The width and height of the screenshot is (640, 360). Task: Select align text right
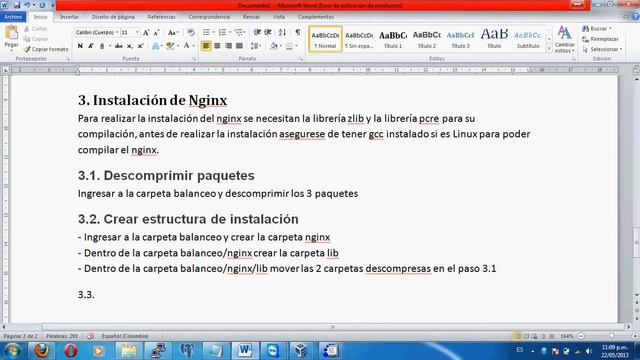[228, 46]
